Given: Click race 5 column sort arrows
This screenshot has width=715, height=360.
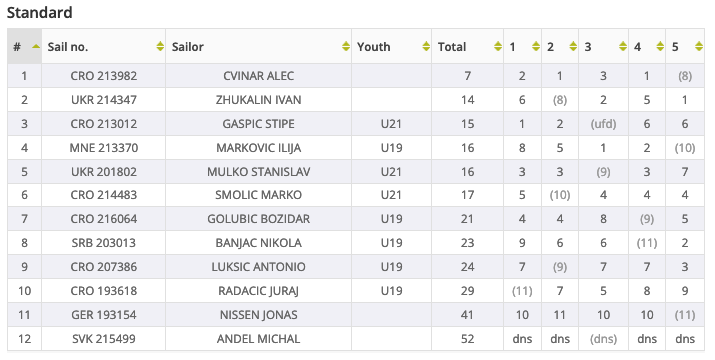Looking at the screenshot, I should tap(699, 47).
